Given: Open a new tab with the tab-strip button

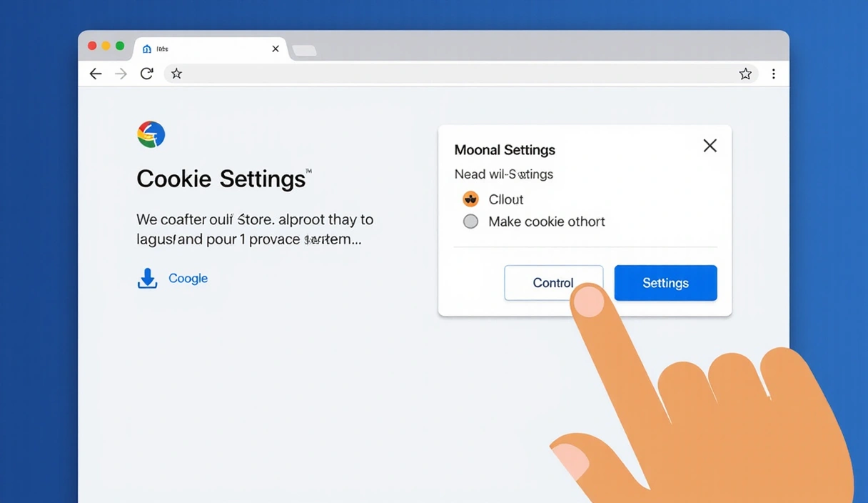Looking at the screenshot, I should pos(304,51).
